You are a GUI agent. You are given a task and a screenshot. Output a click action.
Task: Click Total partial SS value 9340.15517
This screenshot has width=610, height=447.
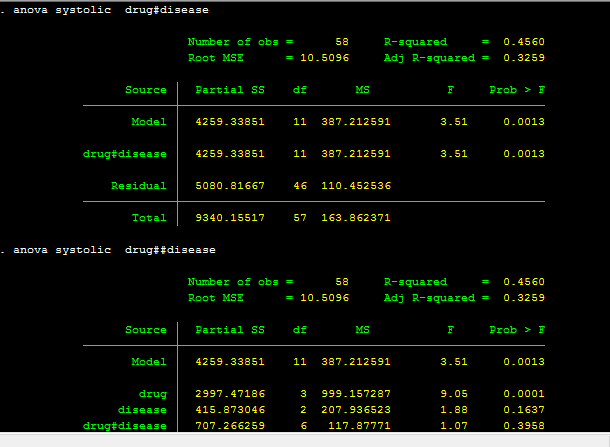coord(230,218)
